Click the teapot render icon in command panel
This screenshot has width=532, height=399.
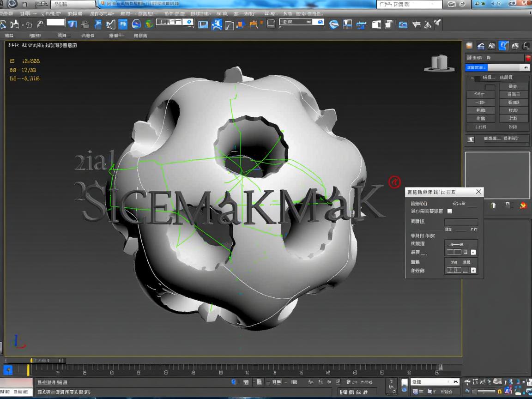(x=493, y=206)
